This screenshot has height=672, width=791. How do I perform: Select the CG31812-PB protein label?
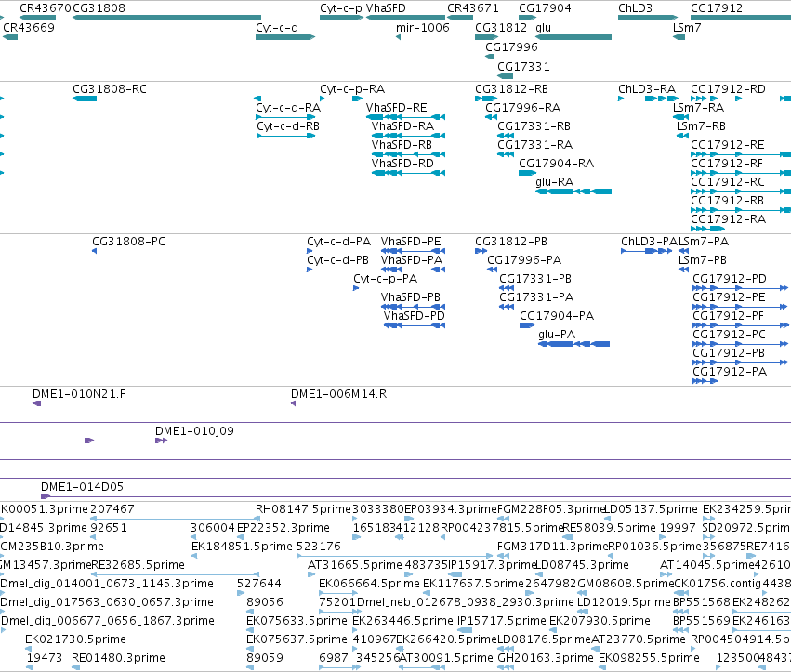pyautogui.click(x=511, y=241)
